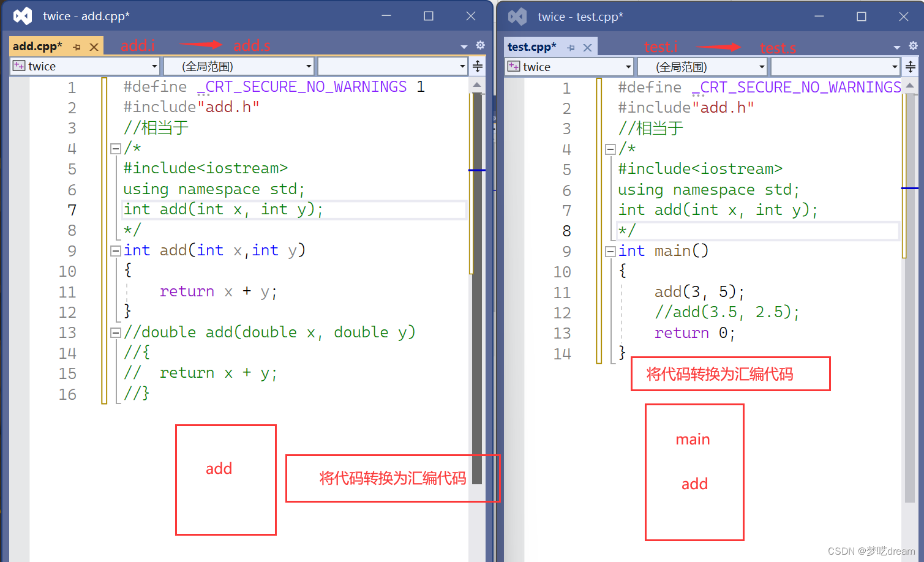The width and height of the screenshot is (924, 562).
Task: Open twice project dropdown in add.cpp window
Action: pyautogui.click(x=154, y=66)
